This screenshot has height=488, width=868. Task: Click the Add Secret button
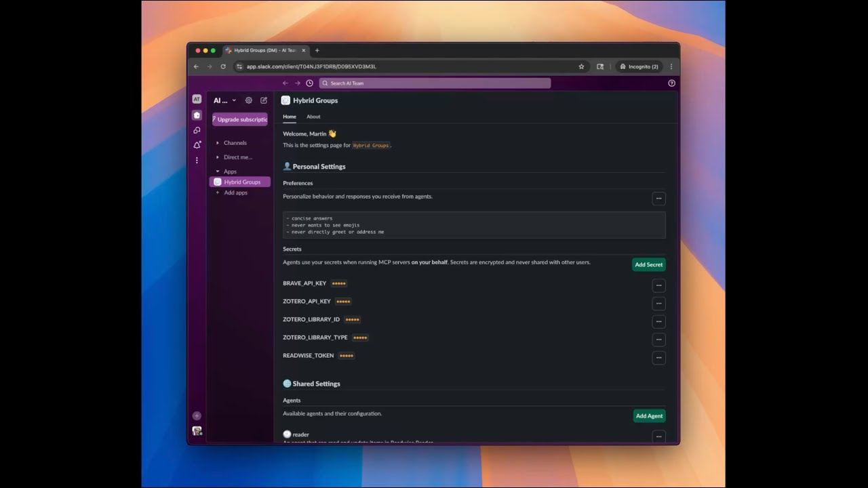tap(649, 264)
